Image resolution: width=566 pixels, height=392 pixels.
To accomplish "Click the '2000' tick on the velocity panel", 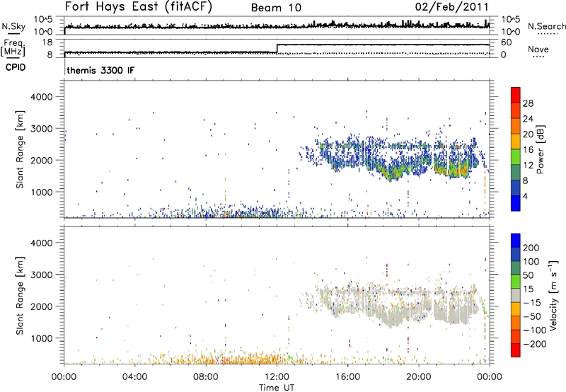I will (42, 306).
